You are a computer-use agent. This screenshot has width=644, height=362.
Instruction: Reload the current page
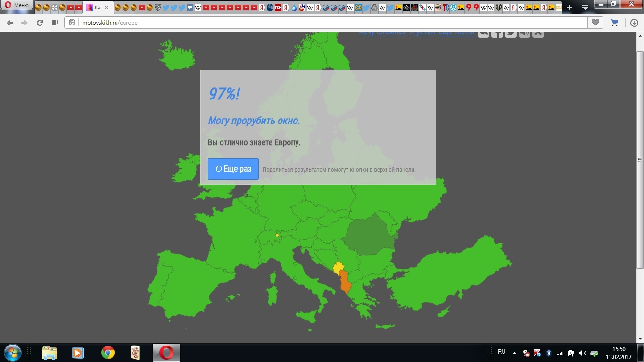[40, 23]
